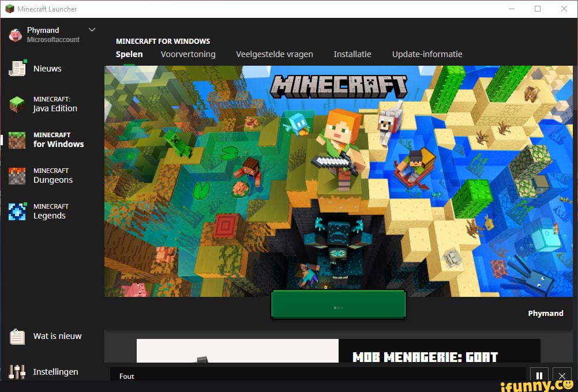Image resolution: width=578 pixels, height=392 pixels.
Task: Click the Phymand profile avatar
Action: pyautogui.click(x=16, y=35)
